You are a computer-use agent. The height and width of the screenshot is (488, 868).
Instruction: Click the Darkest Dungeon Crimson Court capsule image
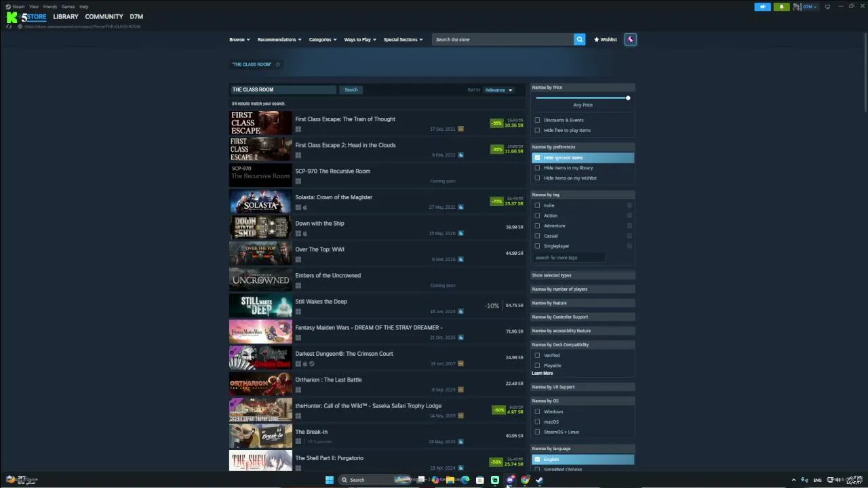[260, 358]
